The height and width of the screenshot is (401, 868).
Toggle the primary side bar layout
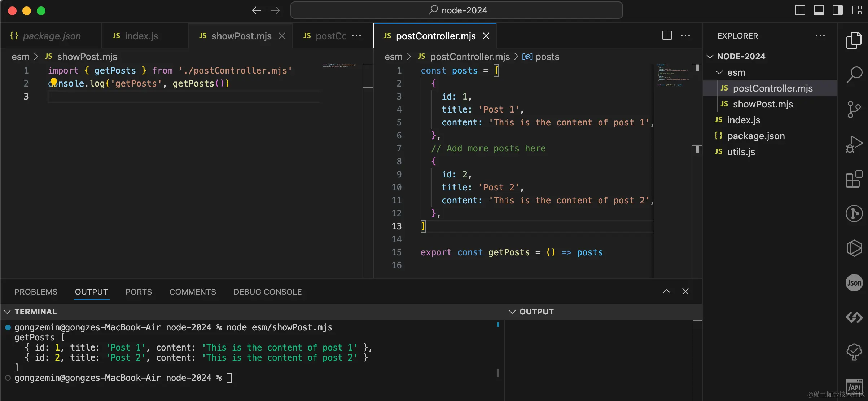tap(800, 10)
